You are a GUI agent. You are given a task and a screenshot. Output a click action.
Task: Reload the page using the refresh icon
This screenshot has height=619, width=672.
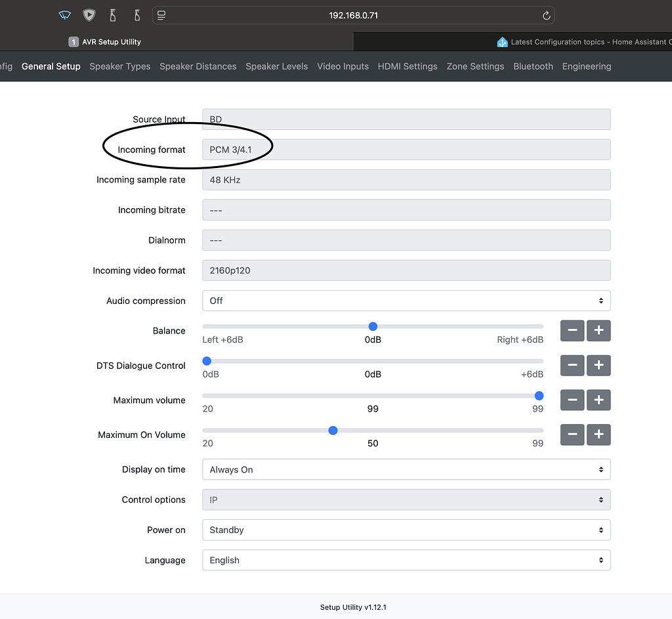547,14
